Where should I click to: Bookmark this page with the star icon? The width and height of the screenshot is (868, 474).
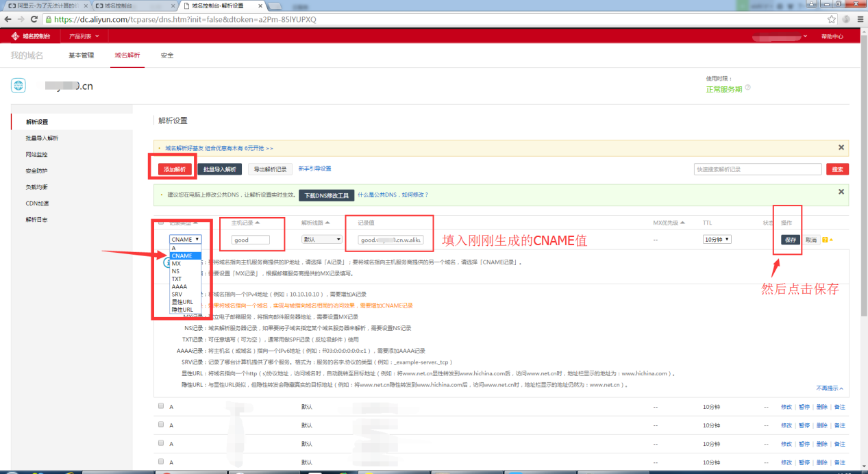[x=832, y=19]
